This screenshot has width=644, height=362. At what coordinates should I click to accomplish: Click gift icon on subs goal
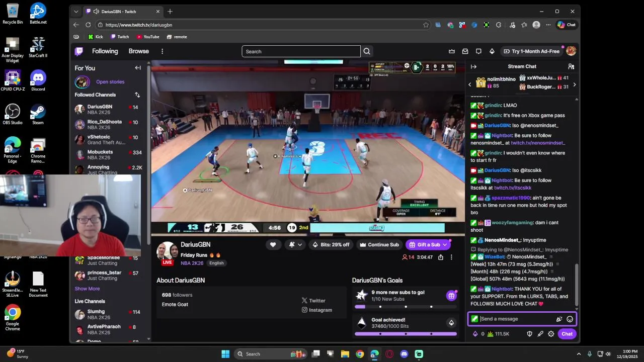click(x=451, y=296)
